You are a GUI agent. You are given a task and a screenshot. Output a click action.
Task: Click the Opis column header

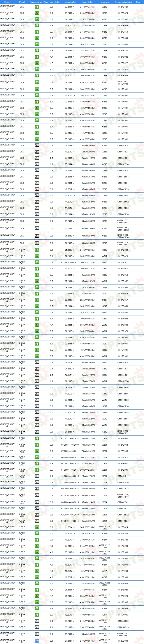pyautogui.click(x=138, y=2)
